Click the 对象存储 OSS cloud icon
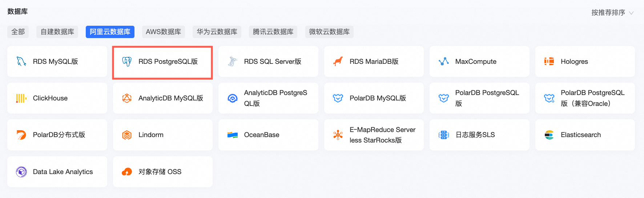The width and height of the screenshot is (644, 198). [127, 172]
